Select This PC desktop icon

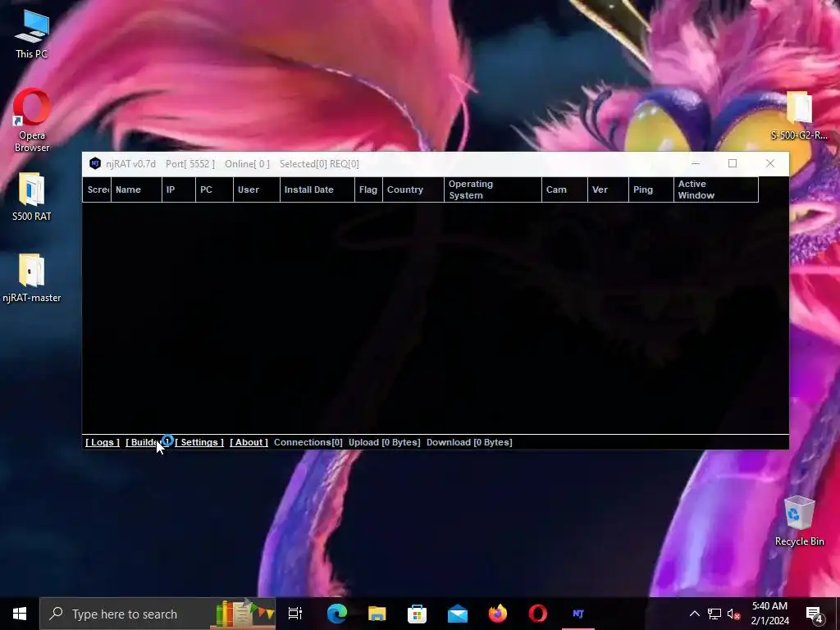32,34
